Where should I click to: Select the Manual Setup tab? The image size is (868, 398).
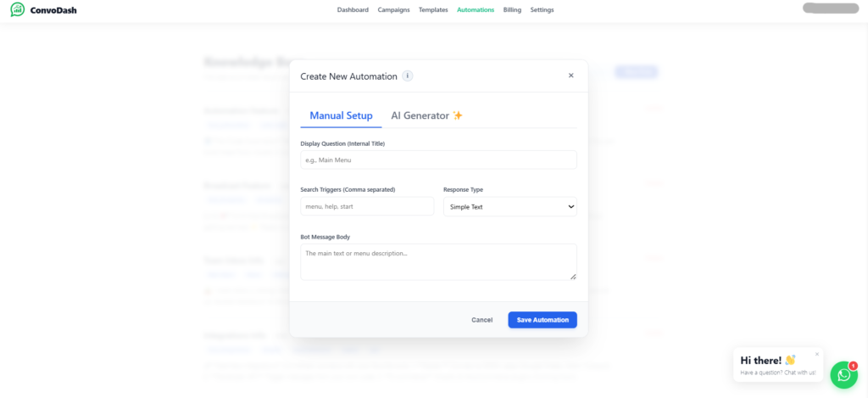341,115
